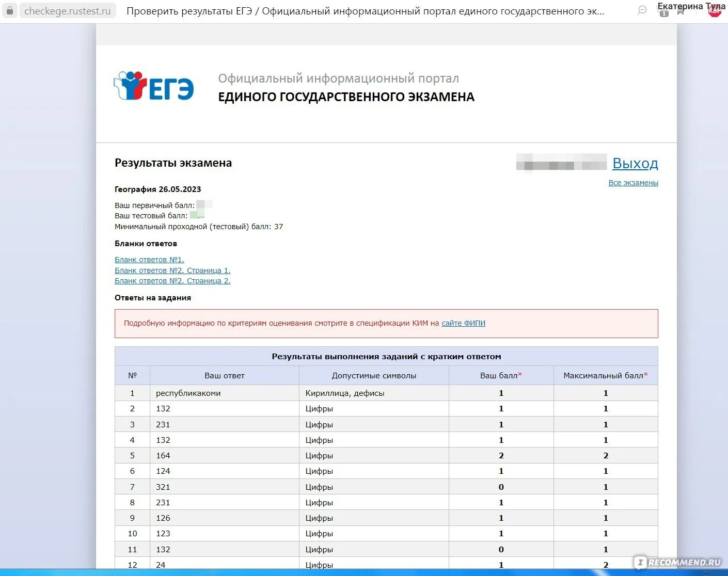Click the Максимальный балл column header
The width and height of the screenshot is (728, 576).
click(x=606, y=376)
